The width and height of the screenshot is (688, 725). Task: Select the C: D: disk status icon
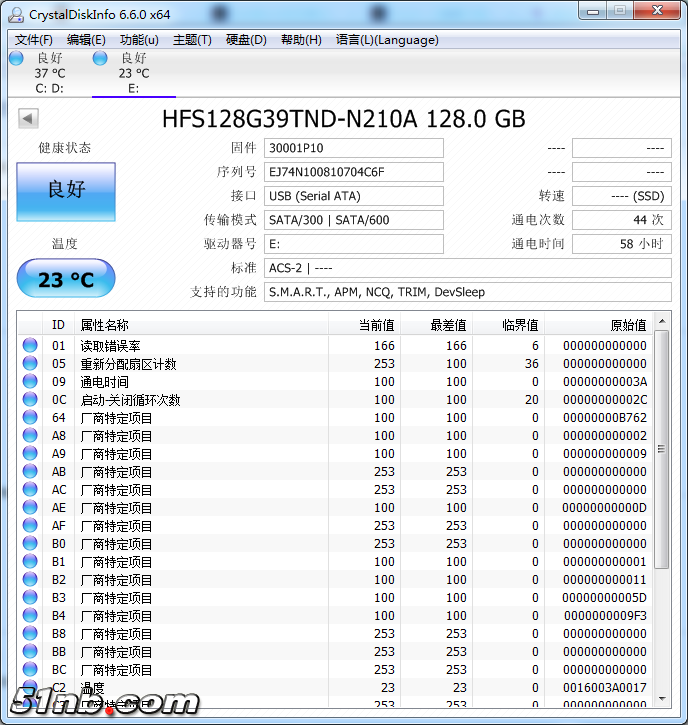(x=16, y=58)
